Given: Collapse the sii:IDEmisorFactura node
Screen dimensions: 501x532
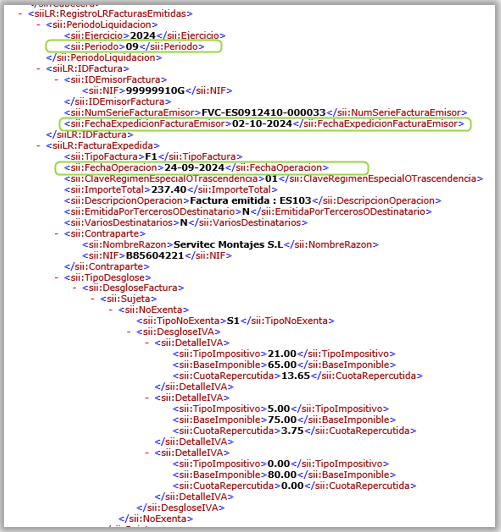Looking at the screenshot, I should pyautogui.click(x=56, y=80).
